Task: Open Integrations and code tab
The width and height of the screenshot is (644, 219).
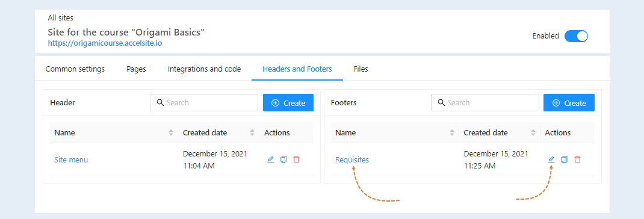Action: (x=204, y=69)
